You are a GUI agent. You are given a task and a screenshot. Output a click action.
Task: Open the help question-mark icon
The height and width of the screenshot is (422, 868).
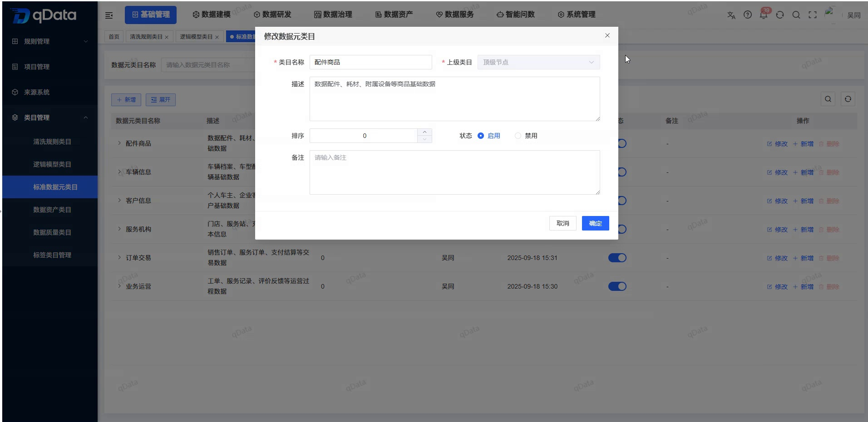coord(748,15)
